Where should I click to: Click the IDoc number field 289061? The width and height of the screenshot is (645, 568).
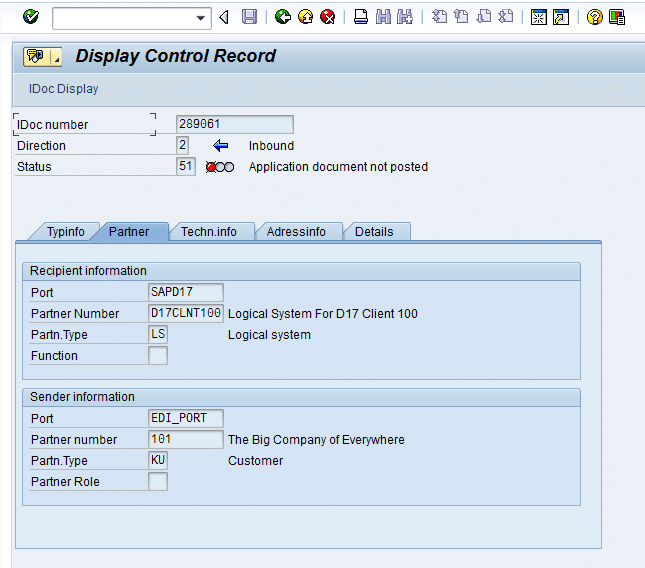(x=234, y=124)
